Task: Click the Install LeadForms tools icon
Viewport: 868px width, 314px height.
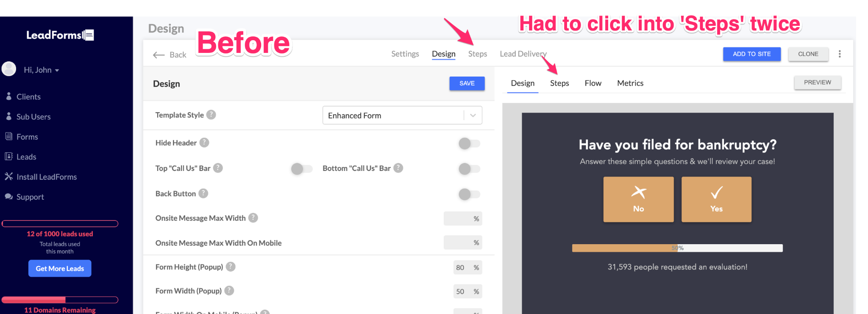Action: click(x=8, y=176)
